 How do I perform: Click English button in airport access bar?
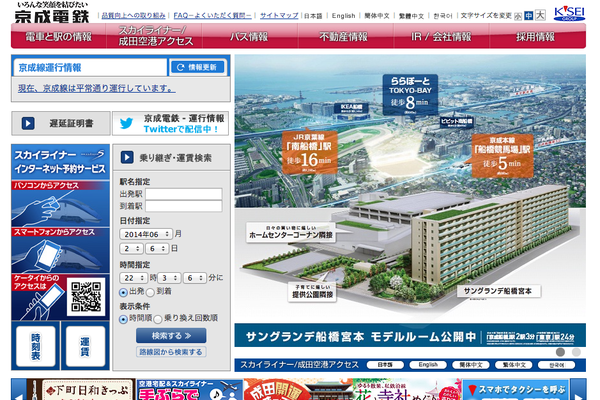pos(428,365)
